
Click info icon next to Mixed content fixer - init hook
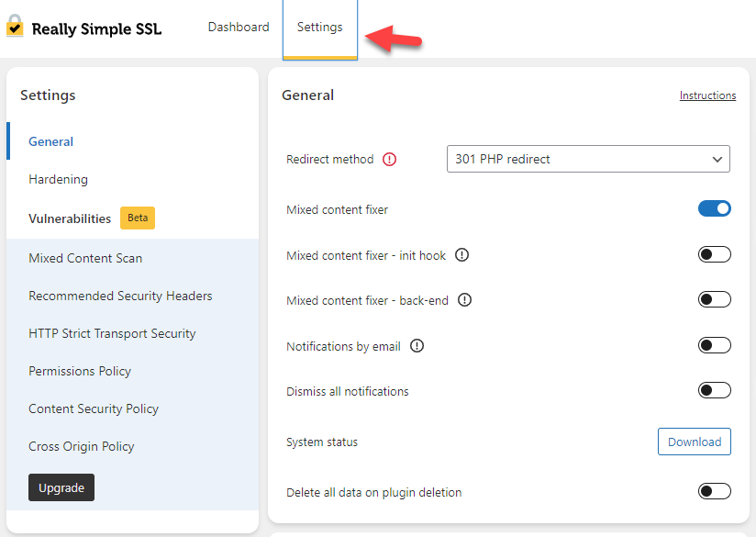coord(461,255)
